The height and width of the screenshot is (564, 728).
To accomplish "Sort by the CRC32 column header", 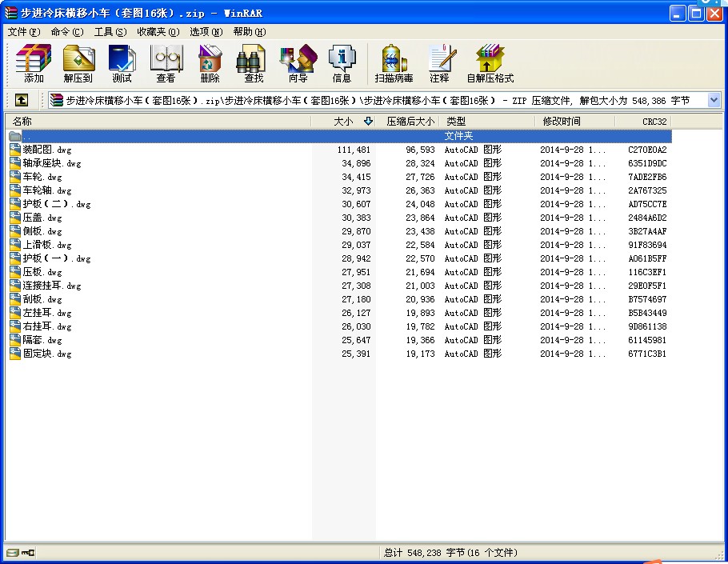I will [x=653, y=122].
